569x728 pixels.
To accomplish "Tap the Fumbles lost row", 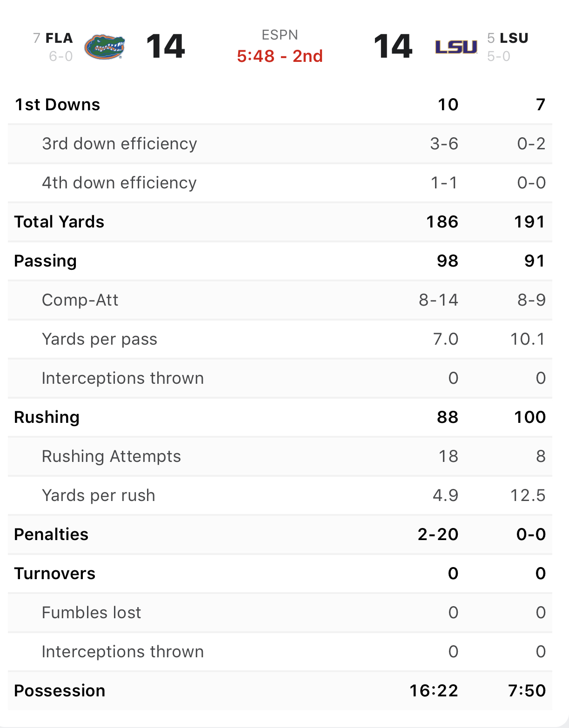I will [280, 613].
